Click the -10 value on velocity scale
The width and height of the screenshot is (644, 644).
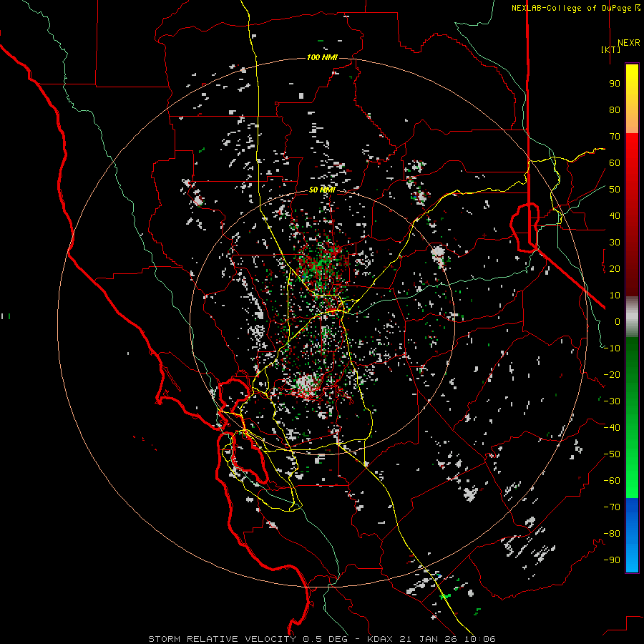[x=612, y=348]
